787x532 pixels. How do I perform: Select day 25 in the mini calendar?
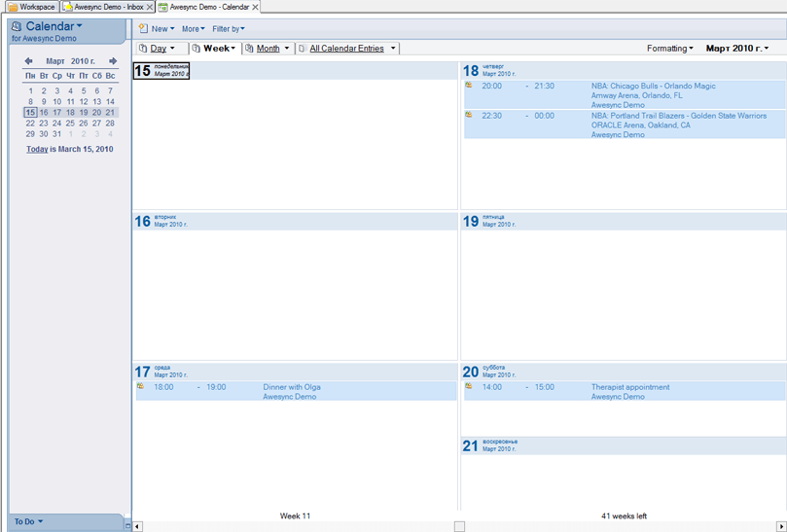click(70, 124)
